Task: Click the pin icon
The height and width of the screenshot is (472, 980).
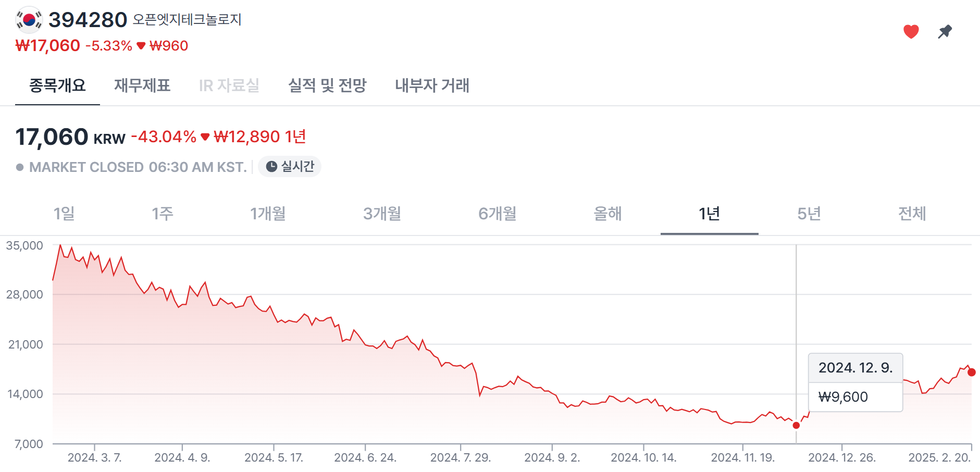Action: pos(945,32)
